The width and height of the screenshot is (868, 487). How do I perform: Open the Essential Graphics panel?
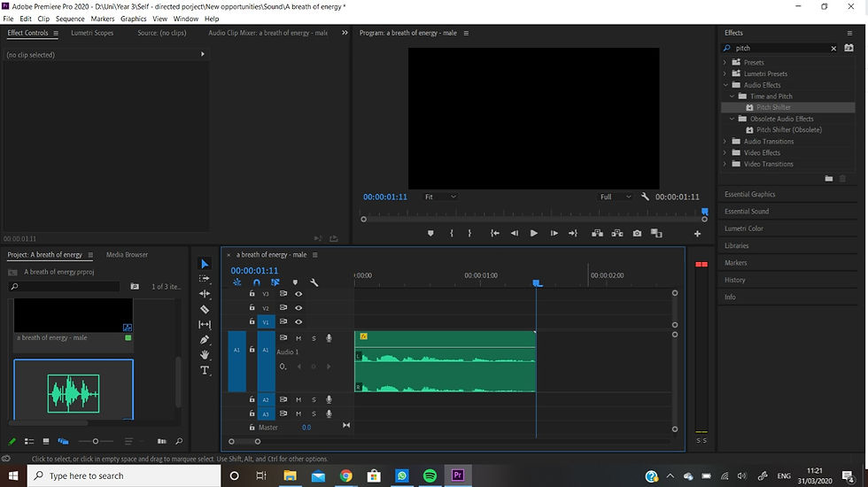pyautogui.click(x=749, y=194)
